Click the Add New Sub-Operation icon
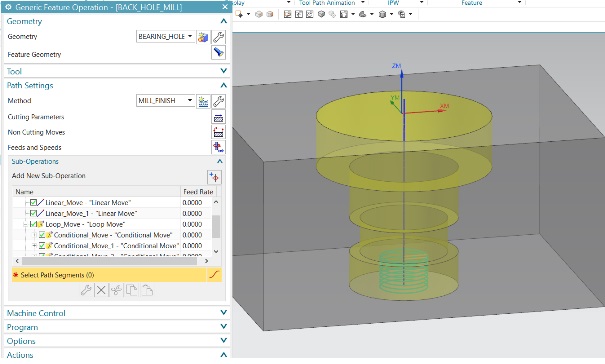Image resolution: width=605 pixels, height=364 pixels. pos(214,177)
